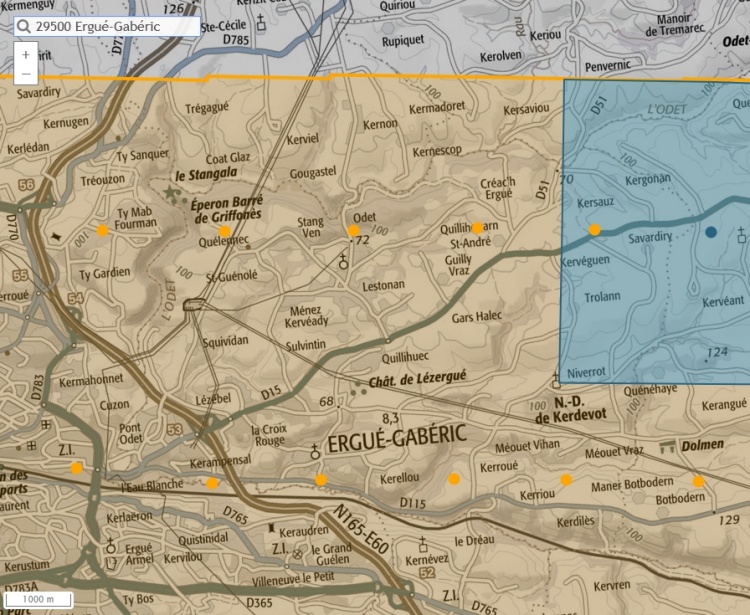The image size is (750, 615).
Task: Select the dark blue marker right of Savardiry
Action: (711, 232)
